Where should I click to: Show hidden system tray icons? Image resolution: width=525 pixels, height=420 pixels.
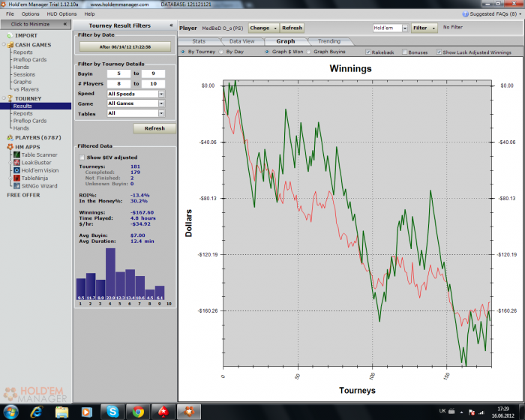(x=461, y=412)
